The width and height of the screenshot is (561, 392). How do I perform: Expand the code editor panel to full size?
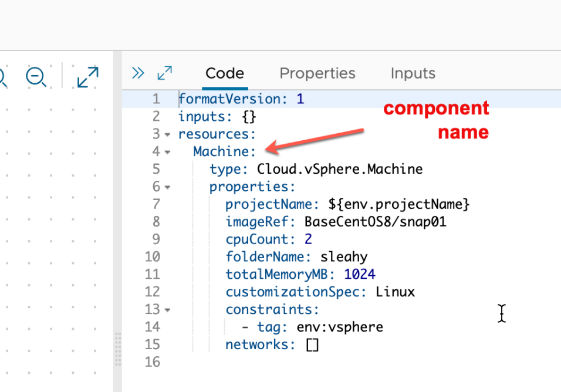pos(165,73)
